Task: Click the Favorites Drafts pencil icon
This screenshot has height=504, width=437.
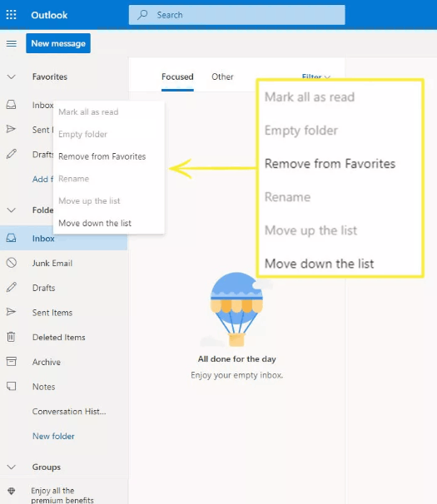Action: [x=12, y=154]
